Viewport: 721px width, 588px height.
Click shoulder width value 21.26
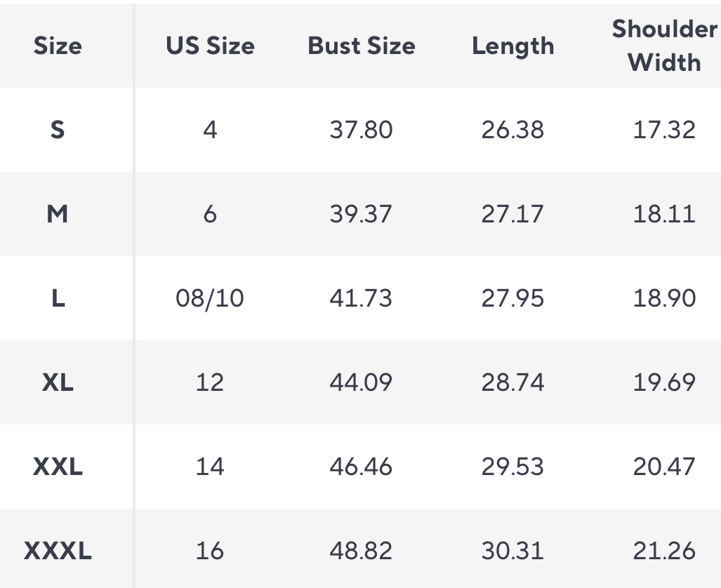coord(664,551)
